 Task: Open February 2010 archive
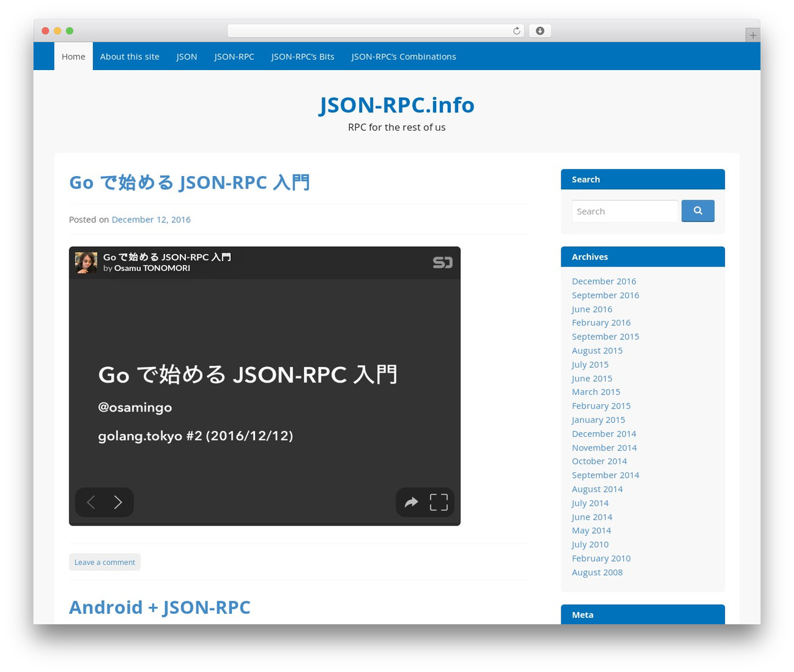(x=601, y=559)
